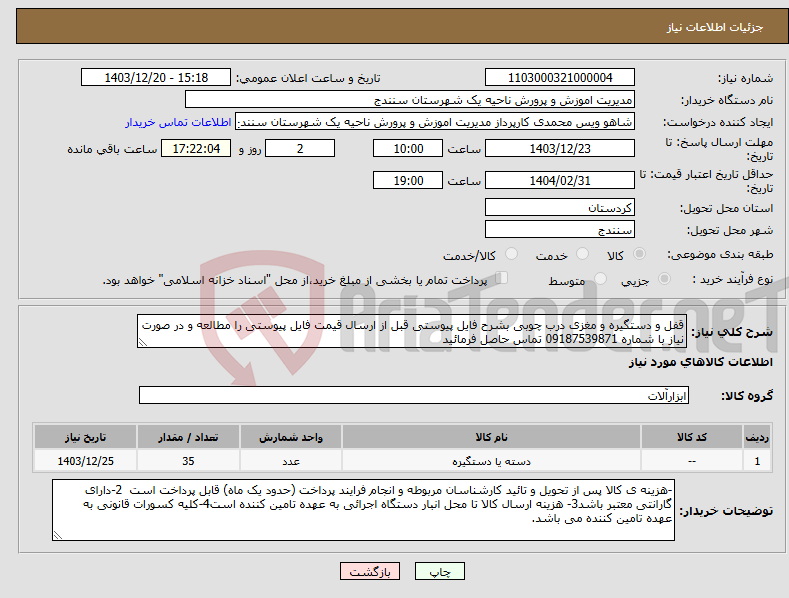The height and width of the screenshot is (598, 789).
Task: Click the شرح کلی نیاز description textarea
Action: pos(412,331)
